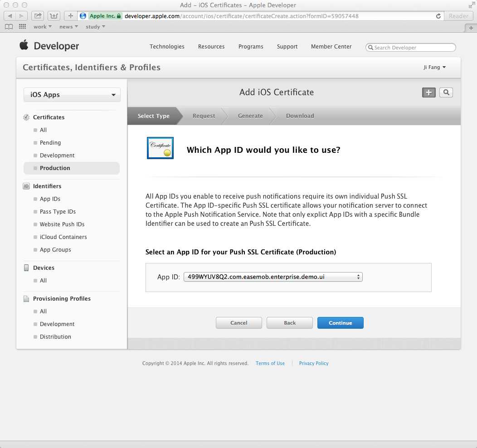Click the Cancel button
The height and width of the screenshot is (448, 477).
pyautogui.click(x=239, y=323)
